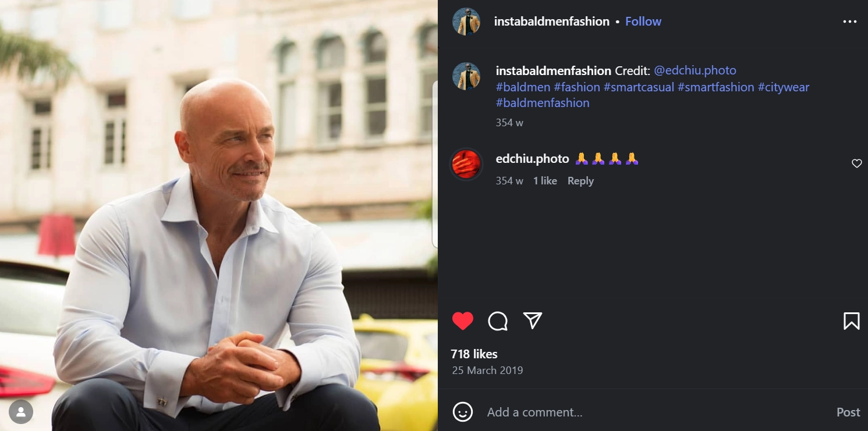Viewport: 868px width, 431px height.
Task: Open instabaldmenfashion header profile picture
Action: coord(466,22)
